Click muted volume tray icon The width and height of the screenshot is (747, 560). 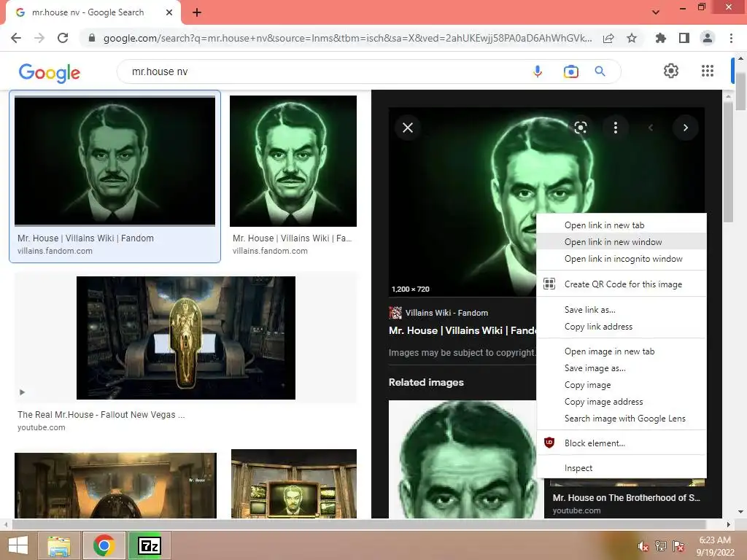tap(643, 546)
